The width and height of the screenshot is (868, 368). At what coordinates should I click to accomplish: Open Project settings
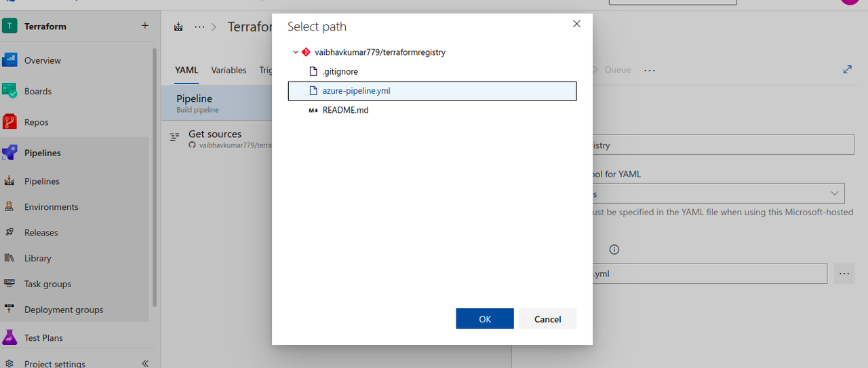tap(55, 363)
